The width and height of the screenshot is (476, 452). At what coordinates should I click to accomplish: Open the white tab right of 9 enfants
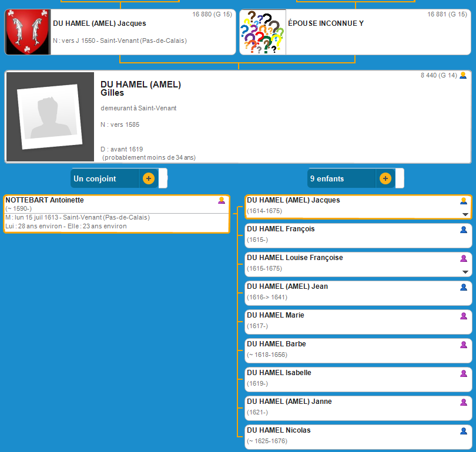coord(400,178)
